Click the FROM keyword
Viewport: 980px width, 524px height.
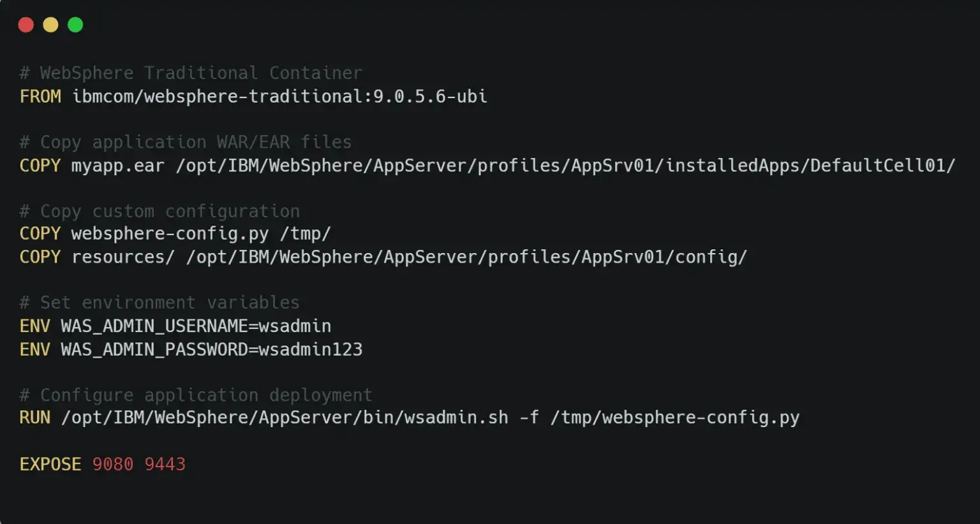pyautogui.click(x=40, y=96)
